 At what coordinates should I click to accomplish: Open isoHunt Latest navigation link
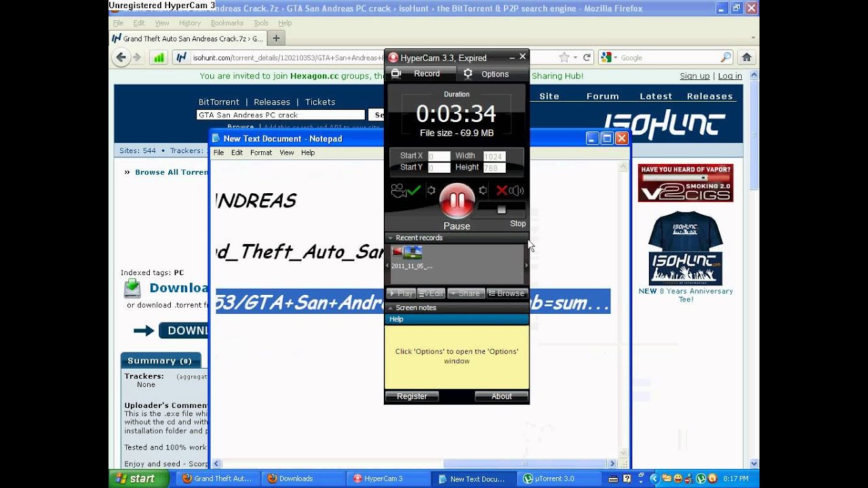pos(656,96)
